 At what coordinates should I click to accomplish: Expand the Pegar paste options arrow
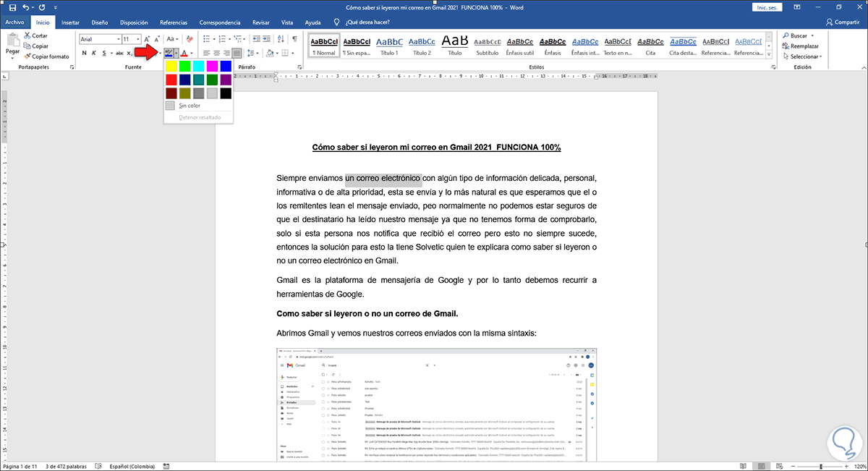(12, 57)
